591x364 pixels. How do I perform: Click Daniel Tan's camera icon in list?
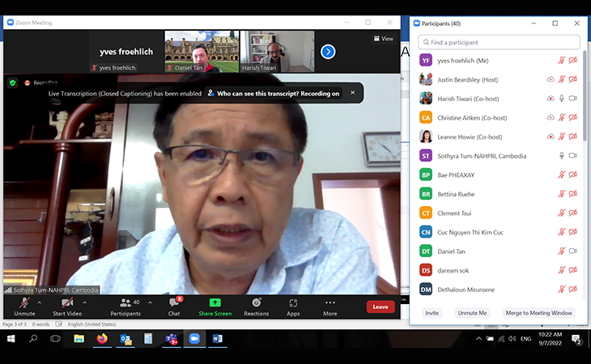573,251
